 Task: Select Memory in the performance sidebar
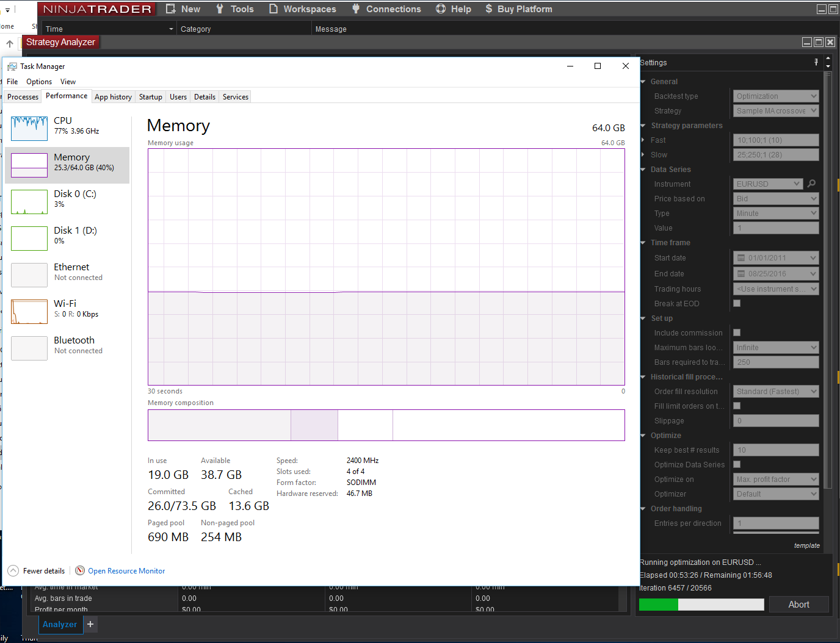point(67,165)
